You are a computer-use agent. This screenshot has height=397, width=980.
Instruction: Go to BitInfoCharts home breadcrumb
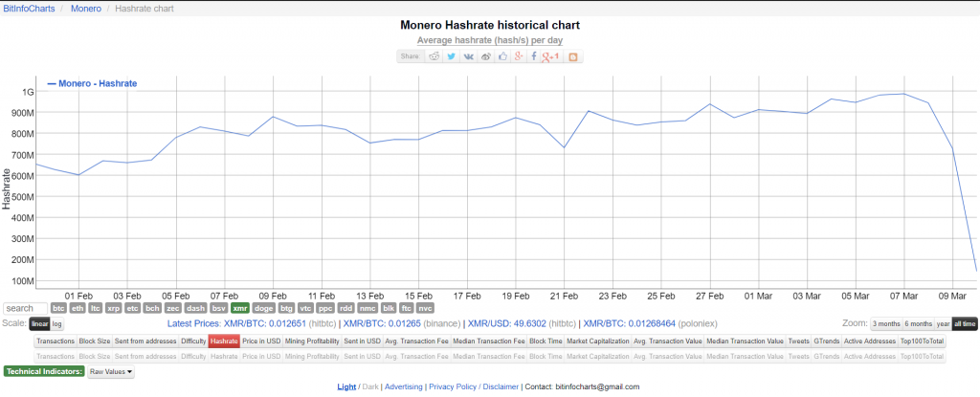click(x=29, y=9)
